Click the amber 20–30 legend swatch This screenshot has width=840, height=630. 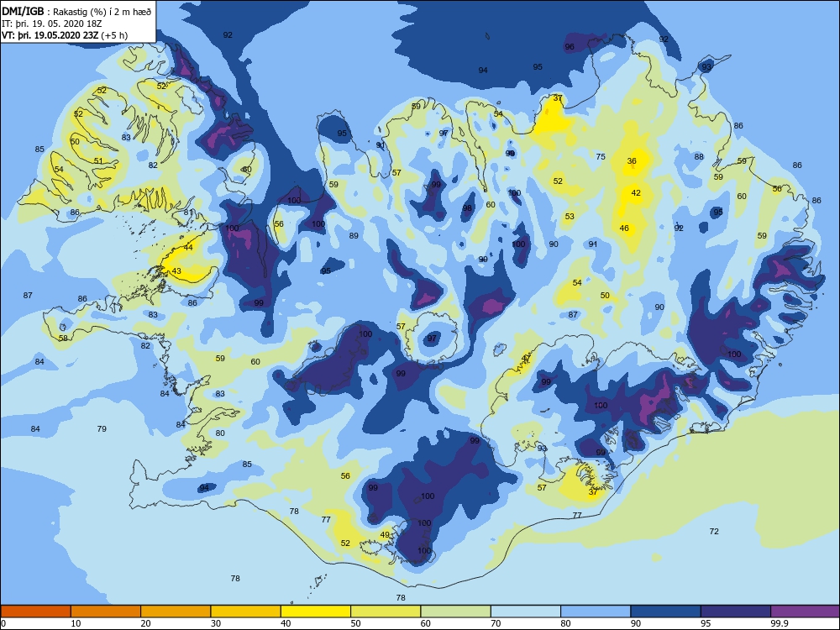click(x=176, y=612)
